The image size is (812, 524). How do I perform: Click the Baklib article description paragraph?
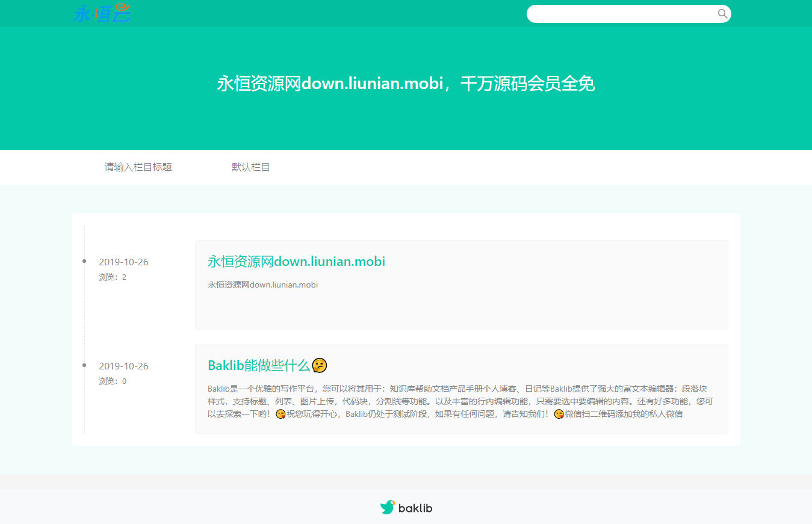click(460, 401)
